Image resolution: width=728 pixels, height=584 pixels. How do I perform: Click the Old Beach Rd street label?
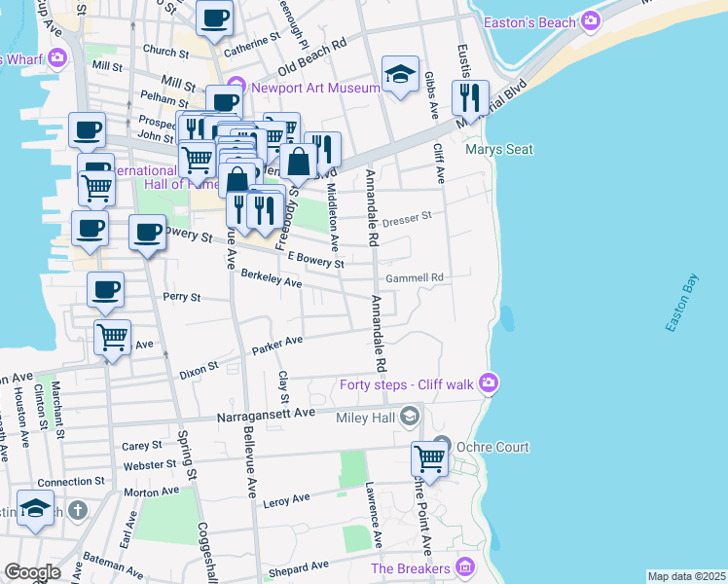pyautogui.click(x=312, y=57)
